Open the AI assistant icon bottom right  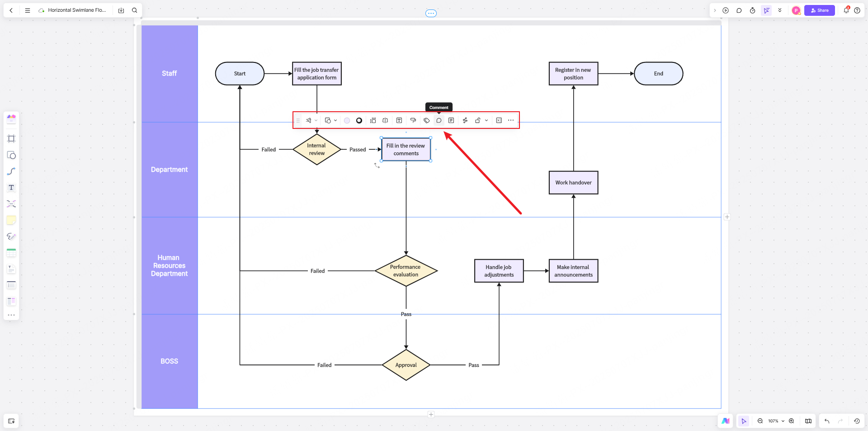[x=726, y=421]
